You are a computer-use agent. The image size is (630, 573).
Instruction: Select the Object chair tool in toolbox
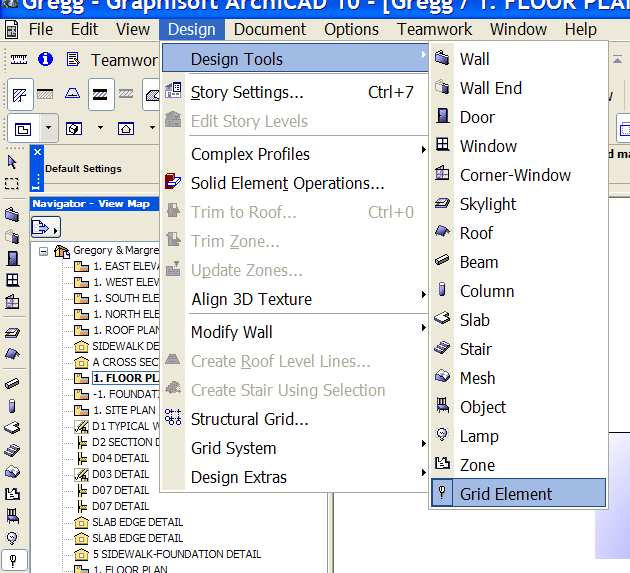[12, 516]
